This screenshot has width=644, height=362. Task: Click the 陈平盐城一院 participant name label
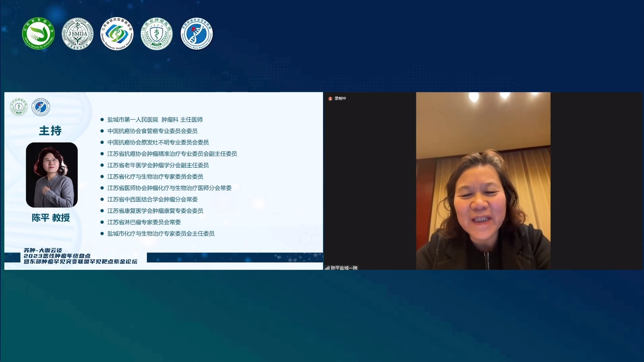point(344,268)
